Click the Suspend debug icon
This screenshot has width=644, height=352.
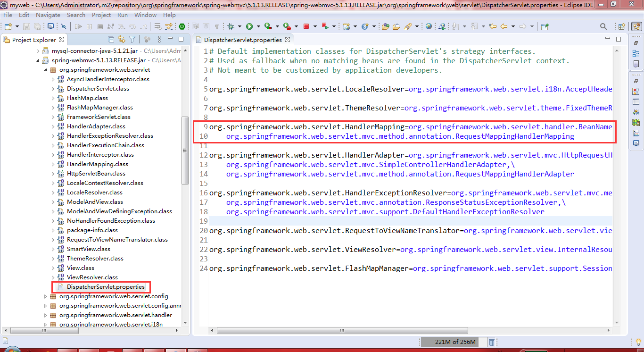[89, 26]
